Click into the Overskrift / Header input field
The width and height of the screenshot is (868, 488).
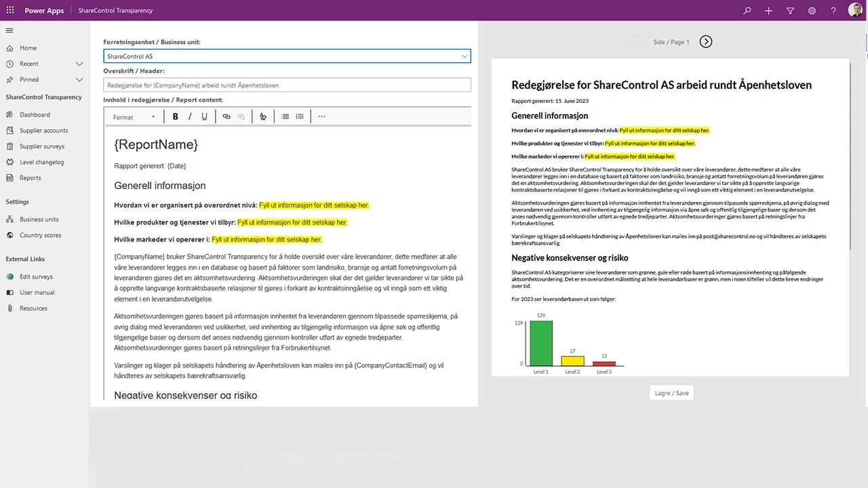click(x=287, y=85)
